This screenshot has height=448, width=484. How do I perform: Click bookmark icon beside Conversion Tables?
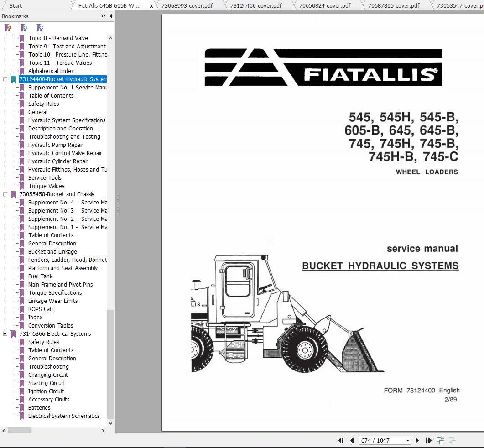coord(22,326)
